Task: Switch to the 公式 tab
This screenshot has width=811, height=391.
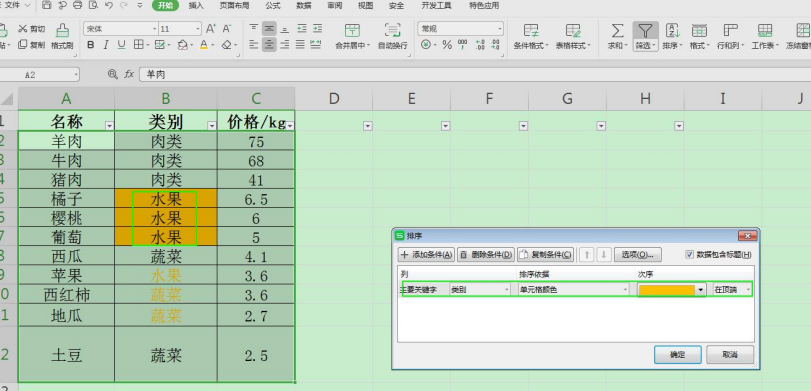Action: (x=273, y=6)
